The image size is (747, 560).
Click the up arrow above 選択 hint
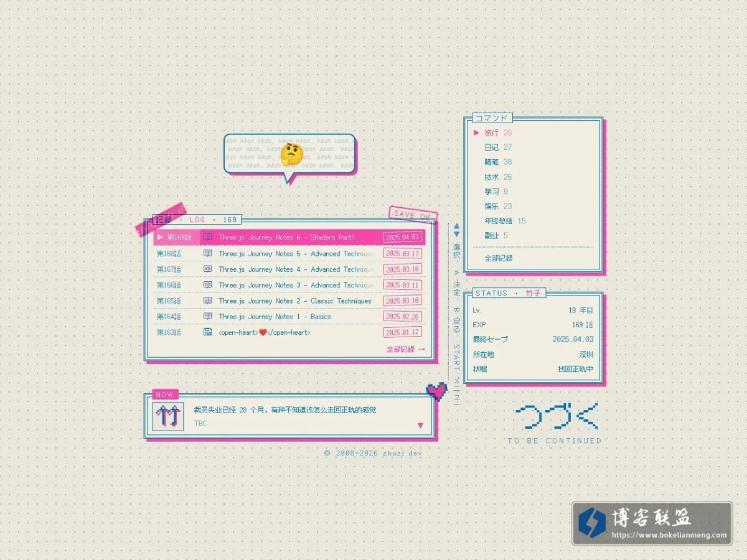tap(456, 226)
